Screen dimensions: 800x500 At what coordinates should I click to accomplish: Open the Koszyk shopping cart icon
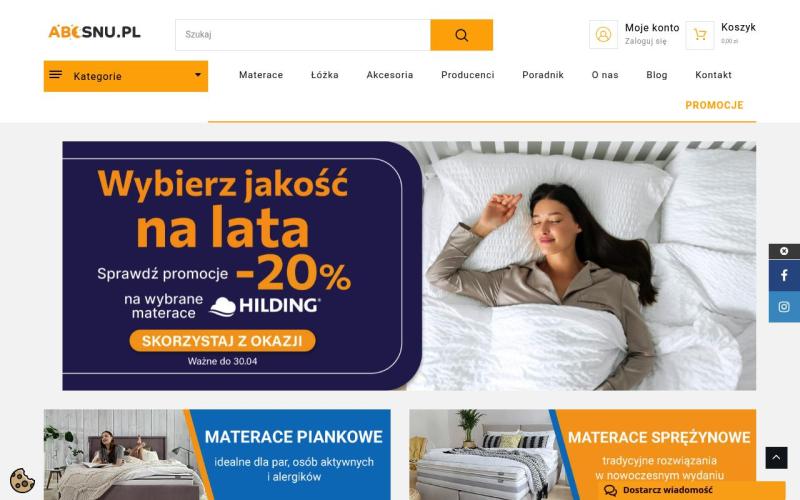click(699, 35)
